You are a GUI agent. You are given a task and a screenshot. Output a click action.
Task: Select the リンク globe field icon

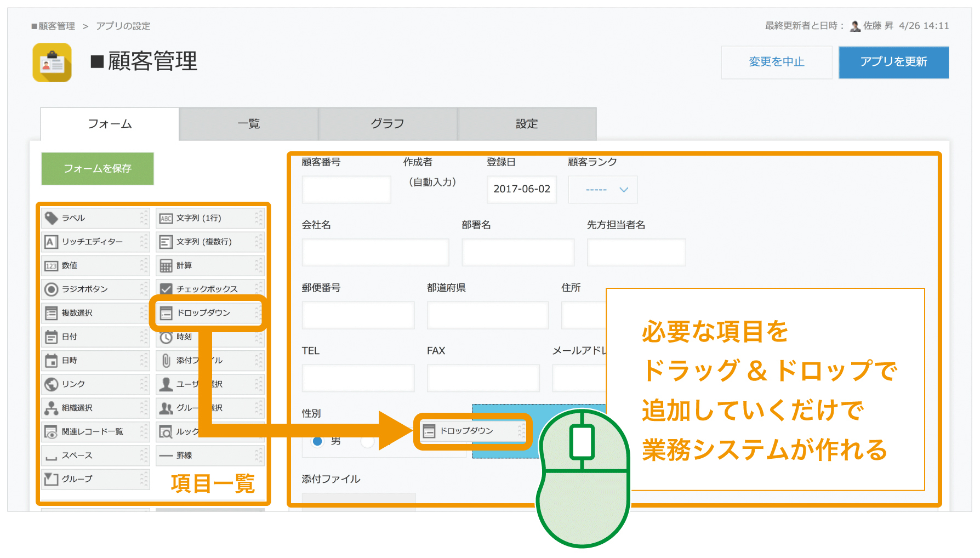(52, 384)
